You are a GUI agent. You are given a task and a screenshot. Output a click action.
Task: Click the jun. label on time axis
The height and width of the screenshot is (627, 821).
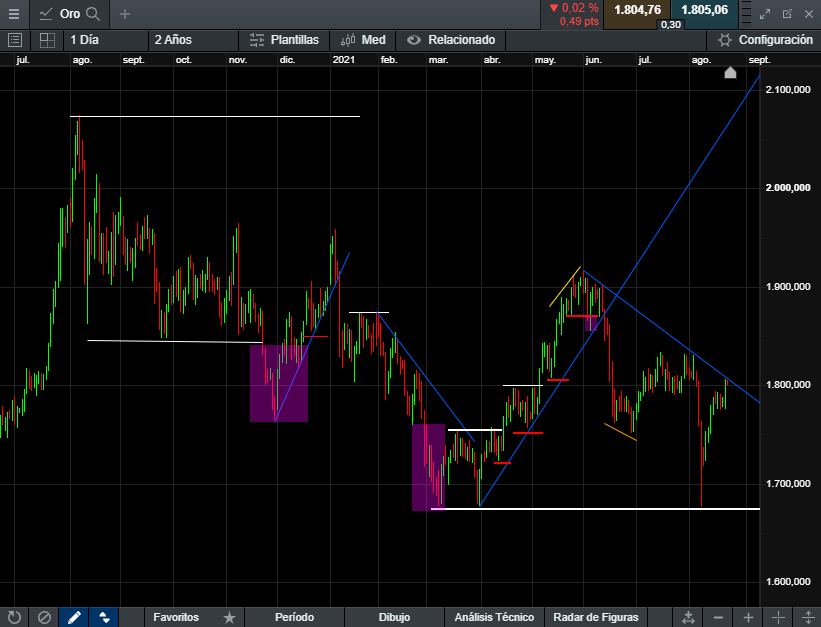[593, 60]
